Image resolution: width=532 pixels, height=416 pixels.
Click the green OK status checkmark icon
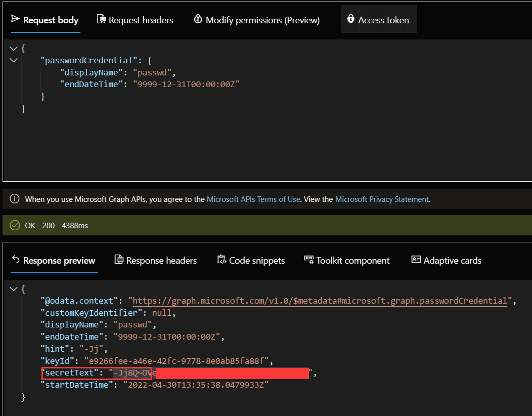(x=15, y=225)
